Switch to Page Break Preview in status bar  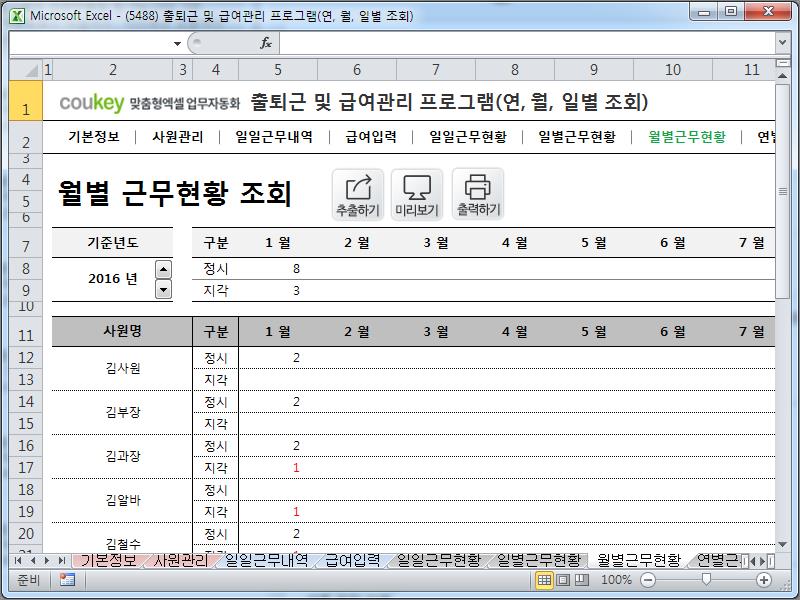coord(582,580)
